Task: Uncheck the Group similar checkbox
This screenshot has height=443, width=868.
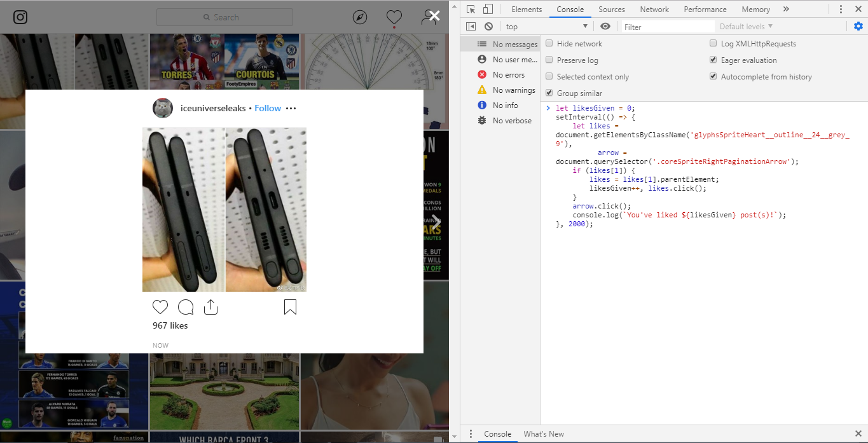Action: pyautogui.click(x=549, y=93)
